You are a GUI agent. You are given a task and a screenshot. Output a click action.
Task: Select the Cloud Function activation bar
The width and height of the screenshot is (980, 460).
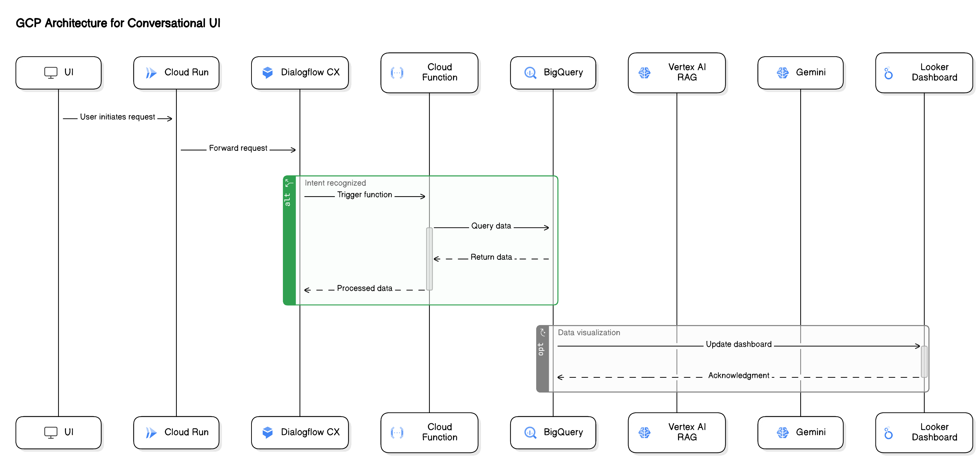click(x=429, y=259)
